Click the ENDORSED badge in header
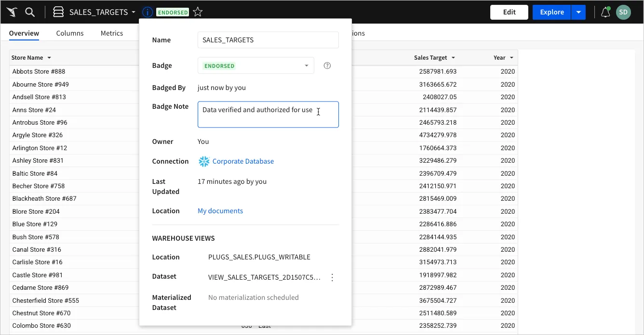 tap(173, 12)
